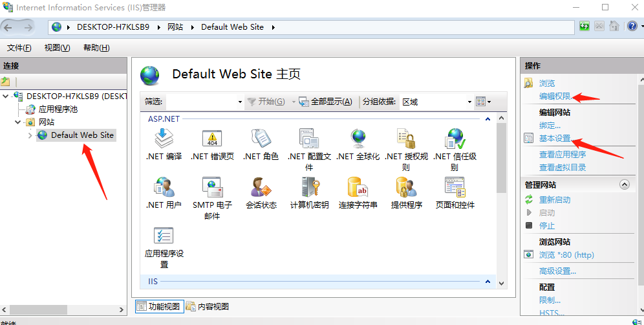
Task: Click the 高级设置... link
Action: point(557,271)
